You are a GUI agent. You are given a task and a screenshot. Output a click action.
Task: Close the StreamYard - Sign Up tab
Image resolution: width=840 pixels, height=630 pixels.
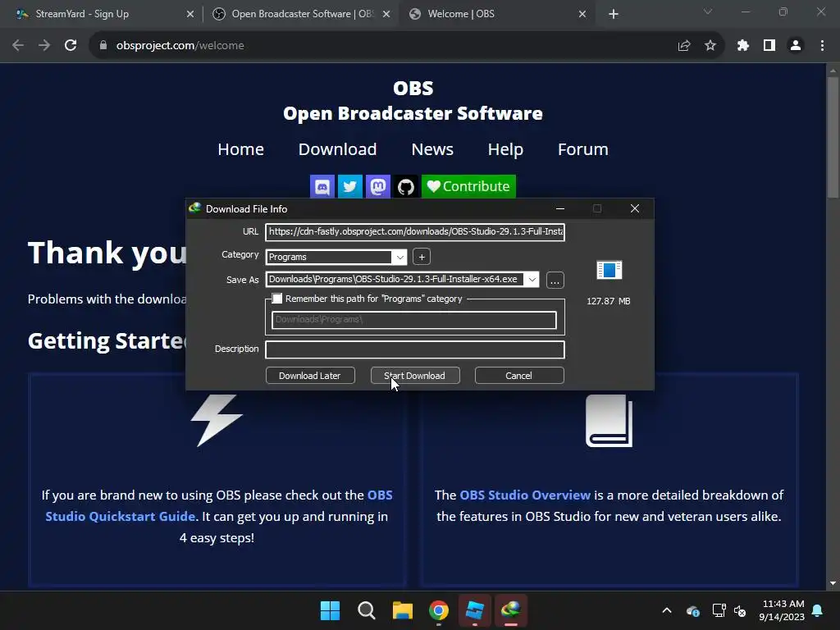click(190, 14)
